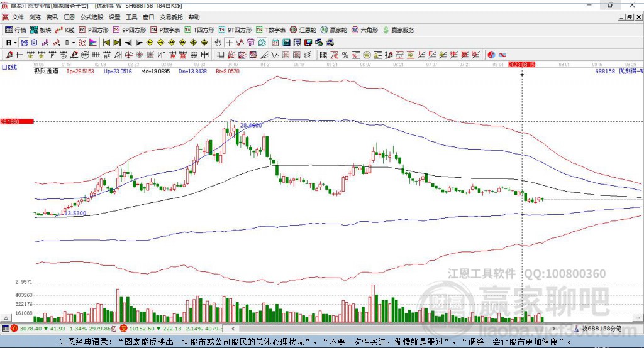The image size is (644, 348).
Task: Open the P四方形 tool
Action: tap(94, 30)
